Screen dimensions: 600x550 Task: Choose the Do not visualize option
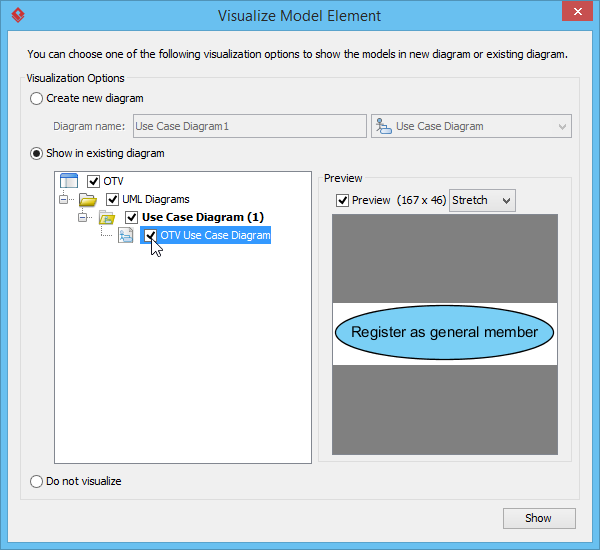point(36,481)
